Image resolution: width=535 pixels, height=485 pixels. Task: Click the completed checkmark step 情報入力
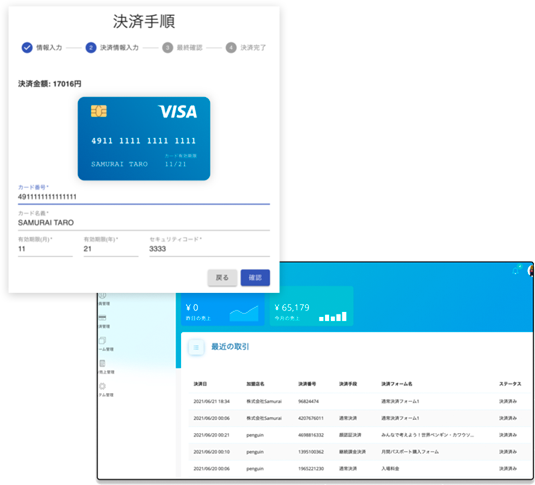coord(27,48)
